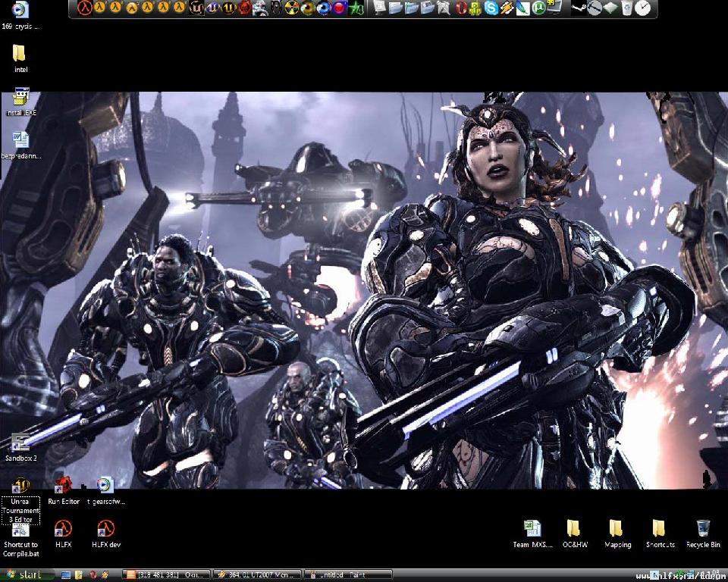728x582 pixels.
Task: Select the 't gearsofw...' media file icon
Action: pos(106,491)
